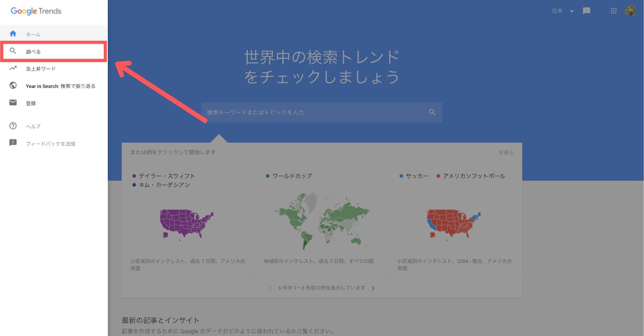644x336 pixels.
Task: Click 6 件中 1〜3 件目 pagination text
Action: 322,288
